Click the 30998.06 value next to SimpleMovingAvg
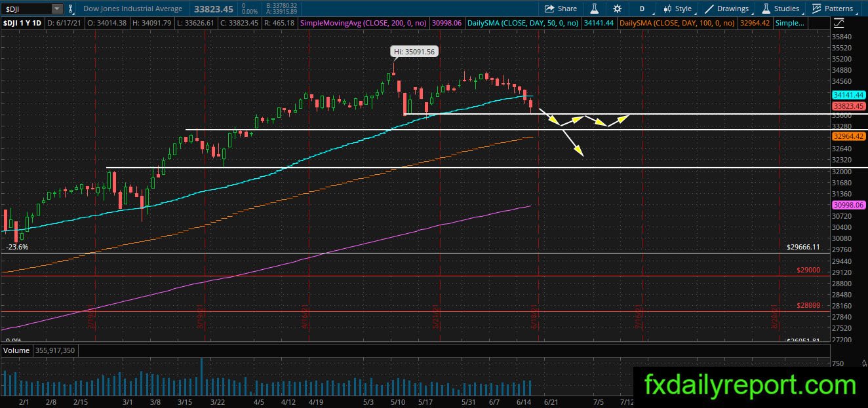 pos(447,23)
